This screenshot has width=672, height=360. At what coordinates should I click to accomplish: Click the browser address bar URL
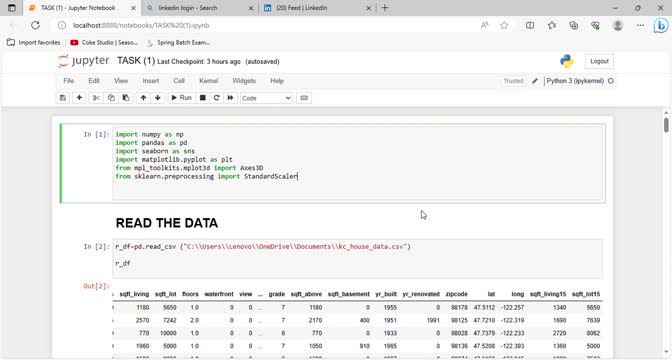coord(141,25)
